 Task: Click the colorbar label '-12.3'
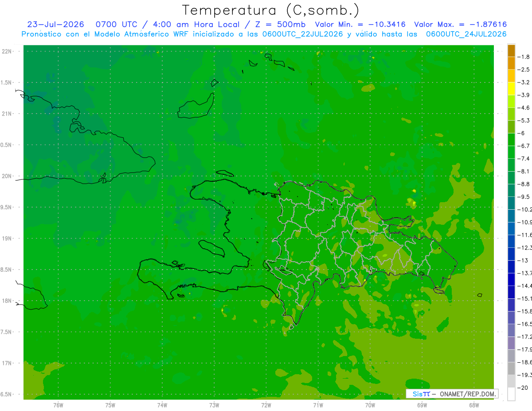(525, 247)
